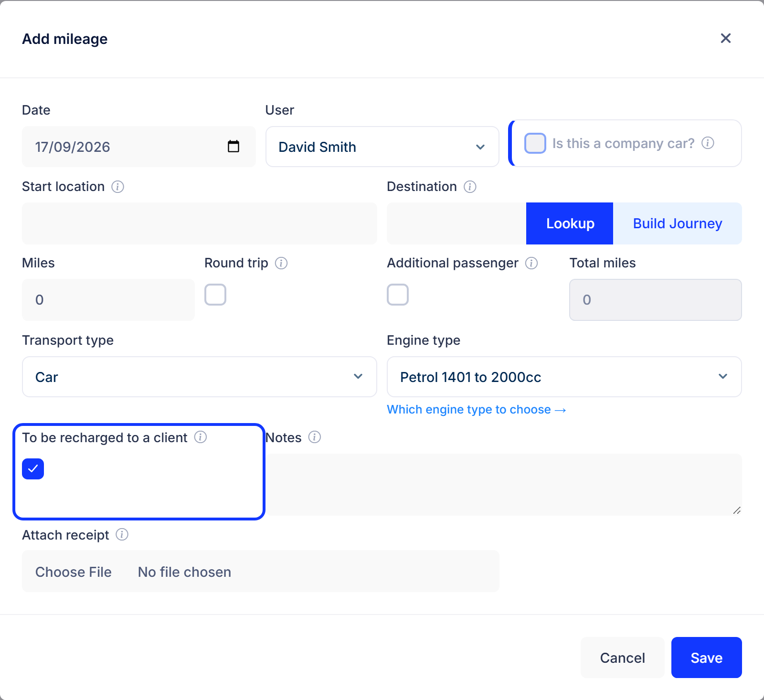Show Notes info icon
The image size is (764, 700).
315,437
